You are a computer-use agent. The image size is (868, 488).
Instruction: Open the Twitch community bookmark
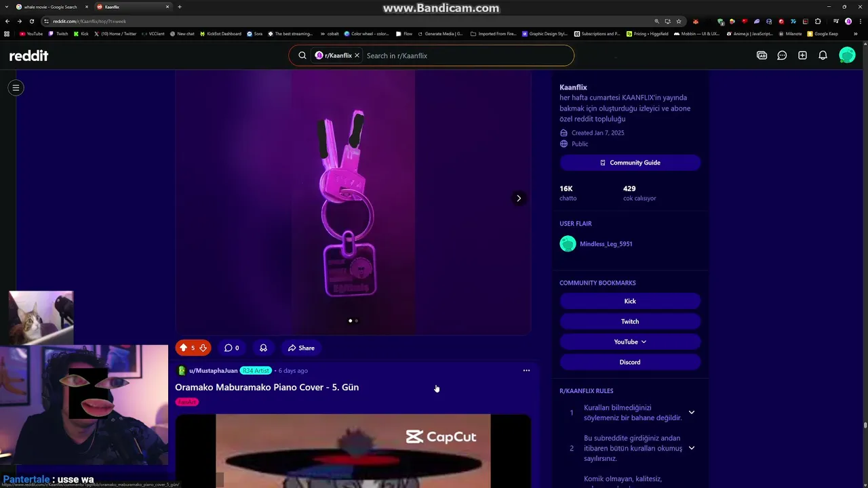click(630, 321)
